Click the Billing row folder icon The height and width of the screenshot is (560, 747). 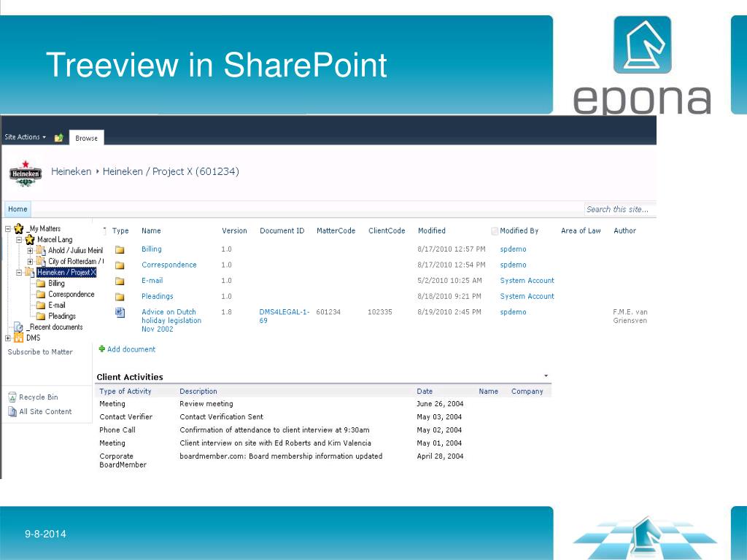point(120,249)
